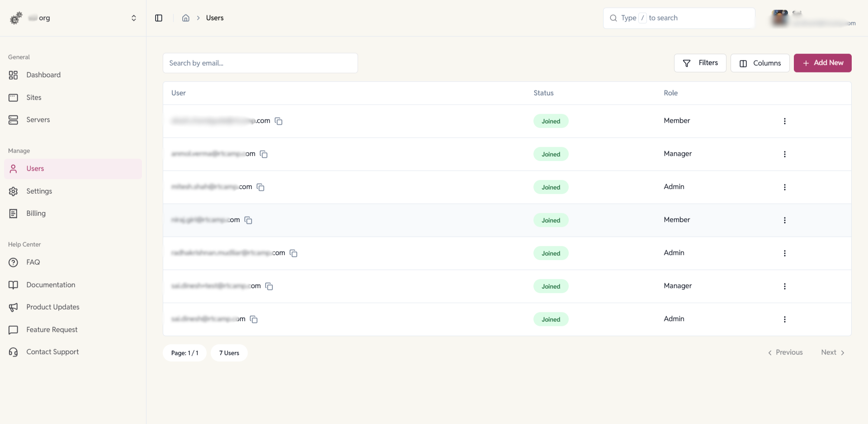The height and width of the screenshot is (424, 868).
Task: Click the Search by email field
Action: 260,63
